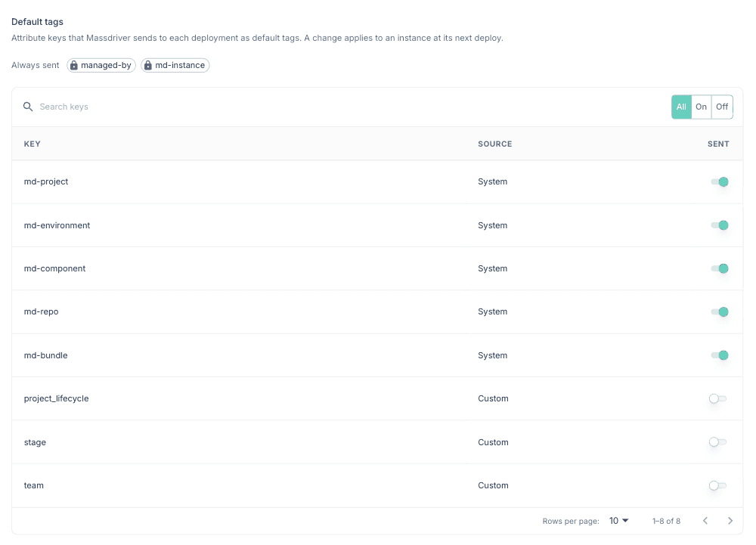Viewport: 756px width, 545px height.
Task: Click the Search keys input field
Action: (352, 107)
